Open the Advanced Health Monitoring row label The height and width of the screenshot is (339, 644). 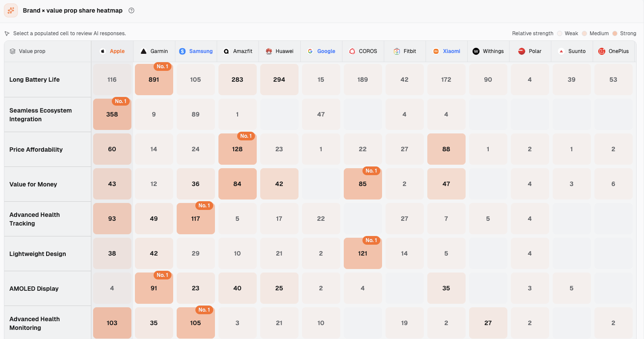(x=34, y=323)
